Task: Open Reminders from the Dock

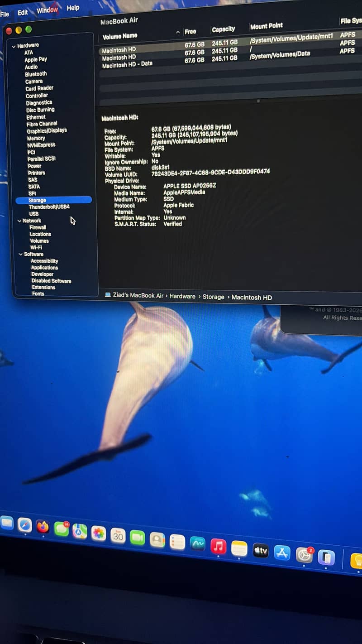Action: [x=177, y=542]
